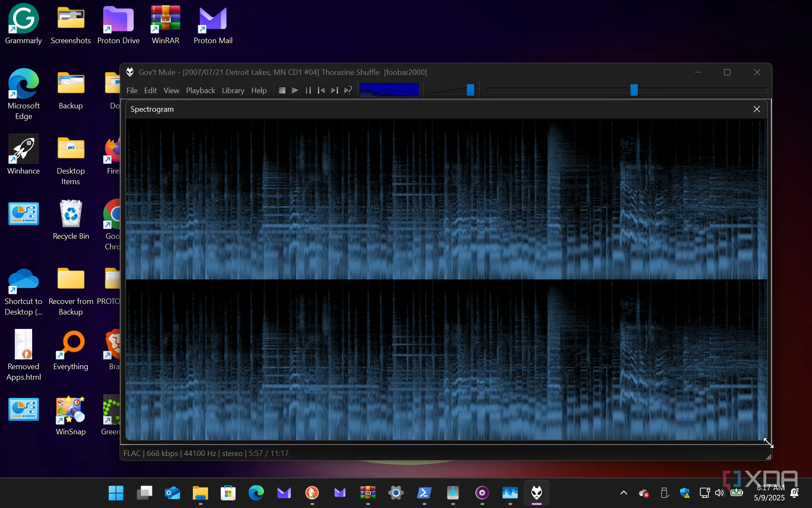Select the Play button in foobar2000
This screenshot has height=508, width=812.
pos(295,90)
